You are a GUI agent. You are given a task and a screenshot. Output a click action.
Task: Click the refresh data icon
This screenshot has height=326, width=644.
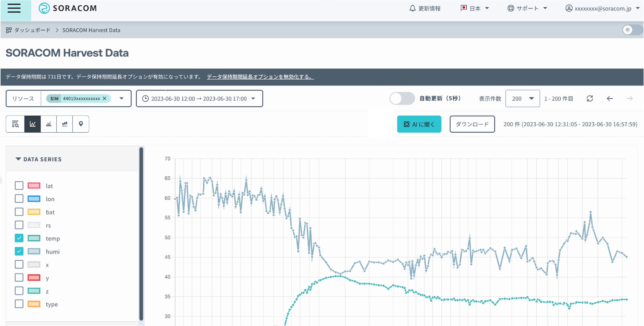[x=590, y=99]
